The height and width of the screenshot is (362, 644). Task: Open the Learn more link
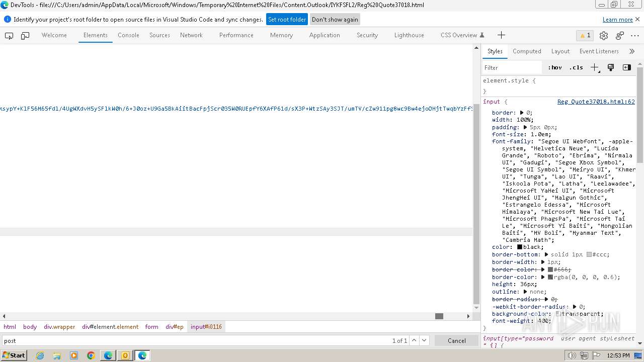click(618, 20)
